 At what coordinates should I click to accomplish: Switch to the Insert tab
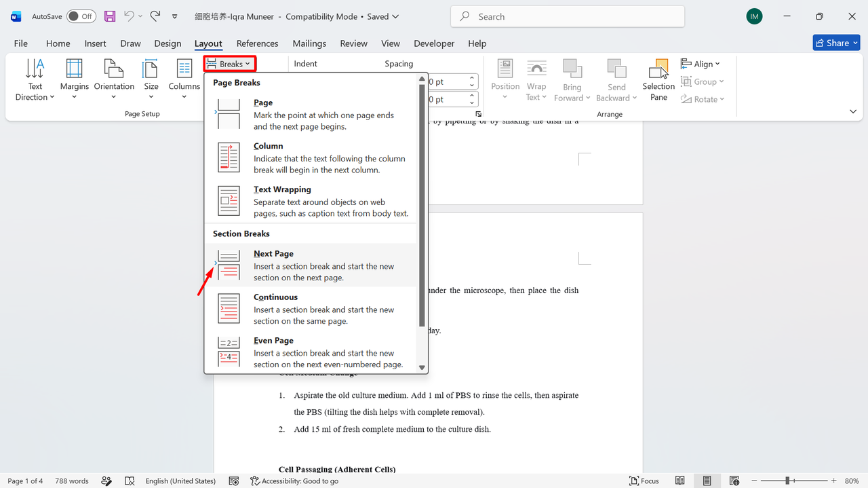coord(95,43)
